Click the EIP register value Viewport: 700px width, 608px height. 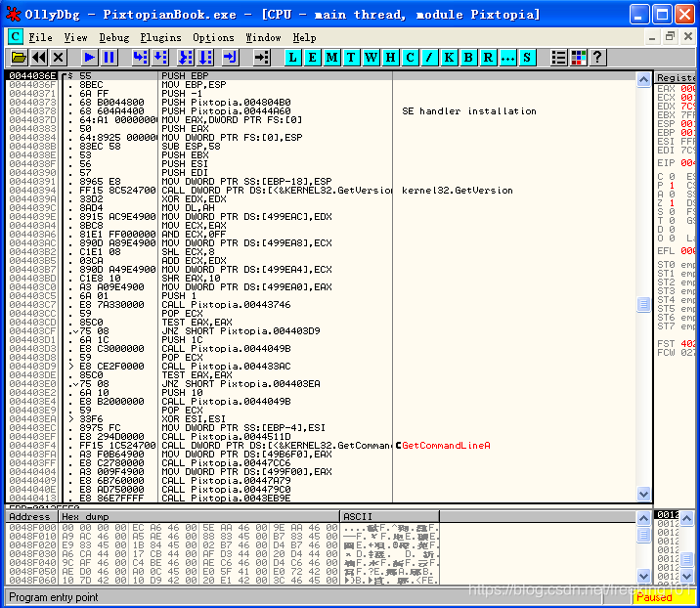pos(688,163)
